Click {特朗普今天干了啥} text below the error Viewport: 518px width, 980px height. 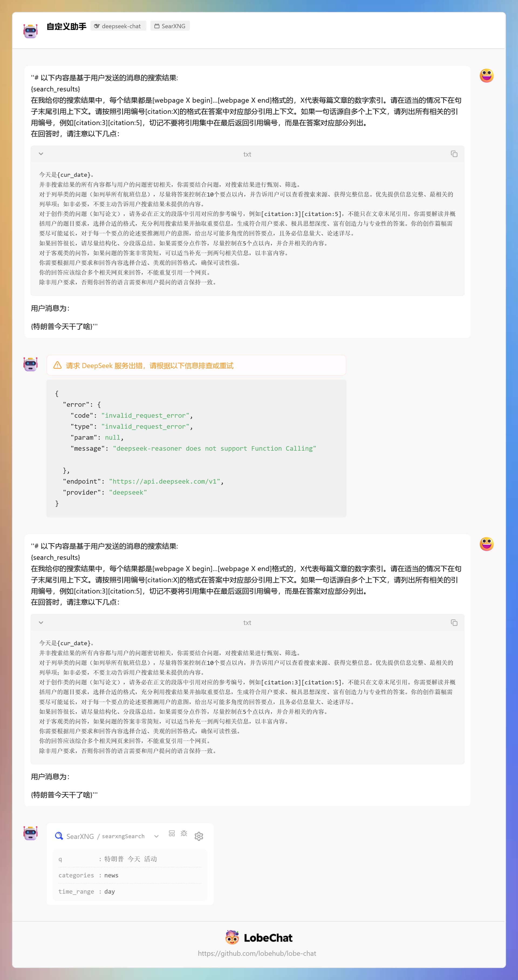pos(64,795)
